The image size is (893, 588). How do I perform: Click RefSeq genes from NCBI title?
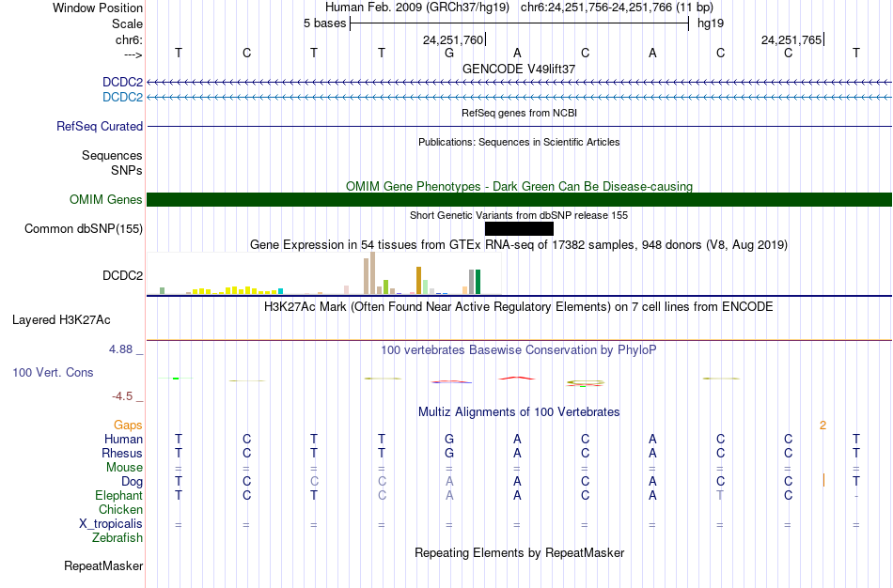[519, 113]
